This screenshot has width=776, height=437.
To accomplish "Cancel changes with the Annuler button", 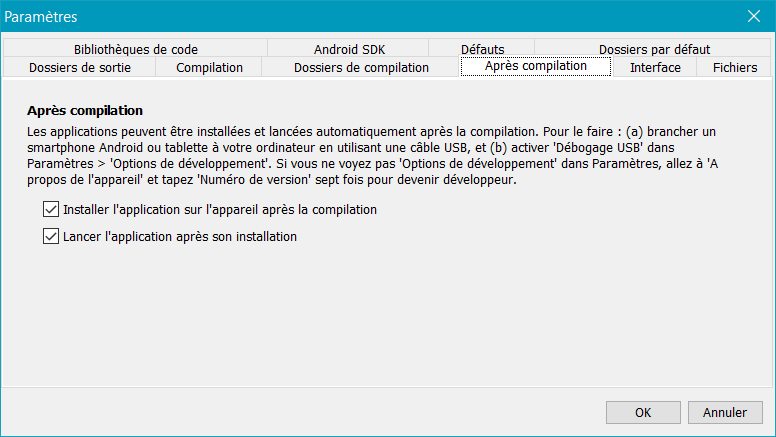I will pos(725,412).
